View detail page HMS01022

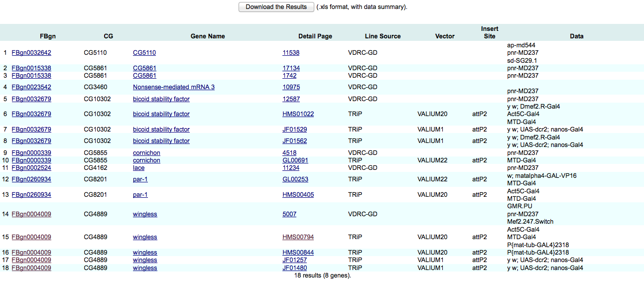click(298, 114)
